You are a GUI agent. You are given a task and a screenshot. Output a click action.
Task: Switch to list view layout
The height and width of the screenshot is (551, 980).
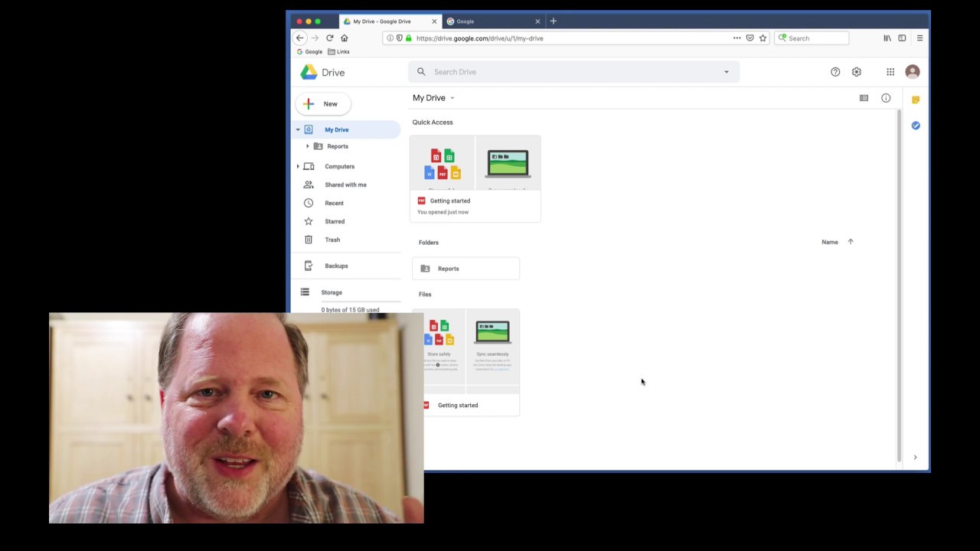[x=864, y=98]
